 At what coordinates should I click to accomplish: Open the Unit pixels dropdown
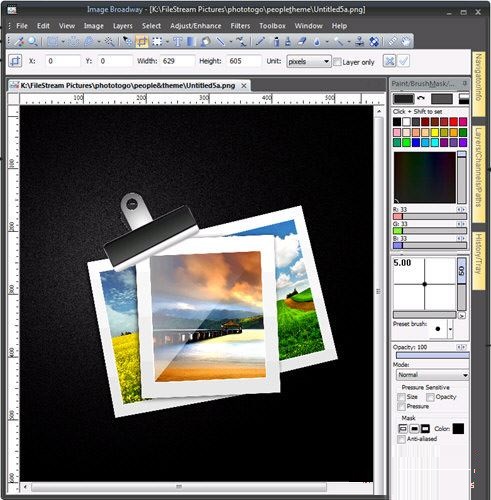309,62
